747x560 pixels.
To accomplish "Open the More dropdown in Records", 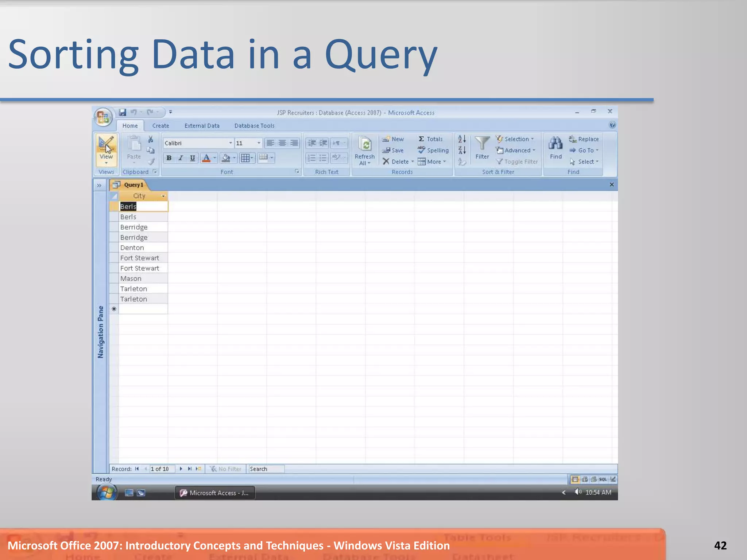I will [x=432, y=162].
